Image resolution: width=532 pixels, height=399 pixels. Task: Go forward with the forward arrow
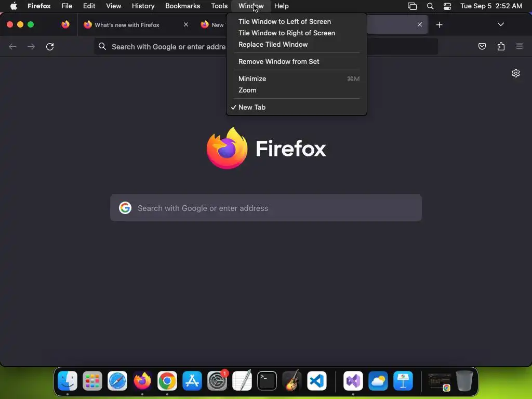tap(31, 46)
